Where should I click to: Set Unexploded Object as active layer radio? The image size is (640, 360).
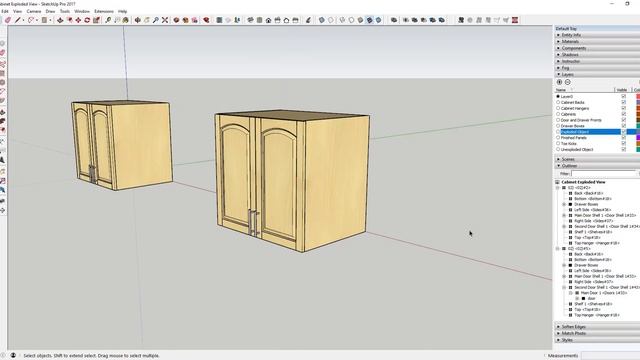coord(558,149)
